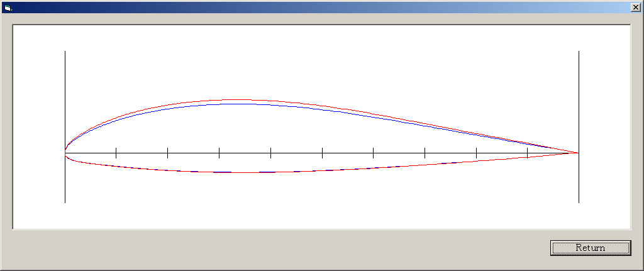
Task: Click top end of left vertical line
Action: coord(65,52)
